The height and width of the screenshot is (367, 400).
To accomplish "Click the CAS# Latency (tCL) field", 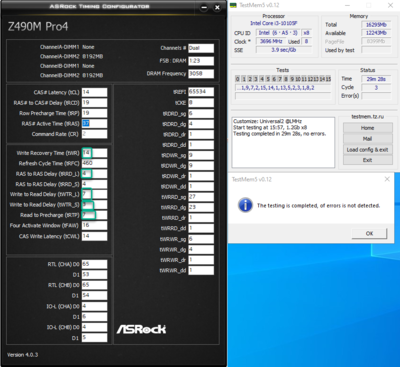I will click(x=94, y=92).
